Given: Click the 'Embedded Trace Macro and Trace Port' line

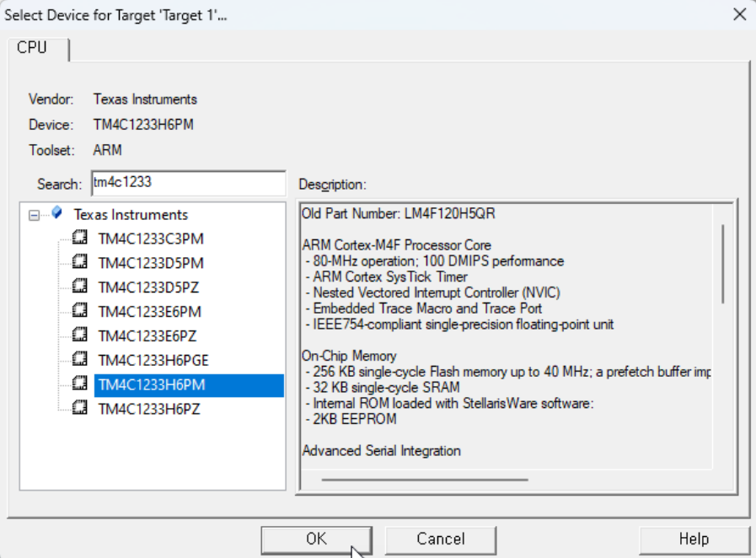Looking at the screenshot, I should (424, 309).
